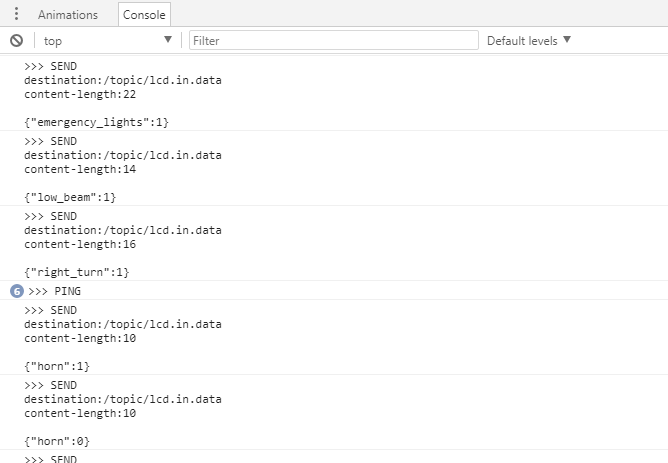
Task: Click the cut-off '>>> SEND' at bottom
Action: click(x=50, y=458)
